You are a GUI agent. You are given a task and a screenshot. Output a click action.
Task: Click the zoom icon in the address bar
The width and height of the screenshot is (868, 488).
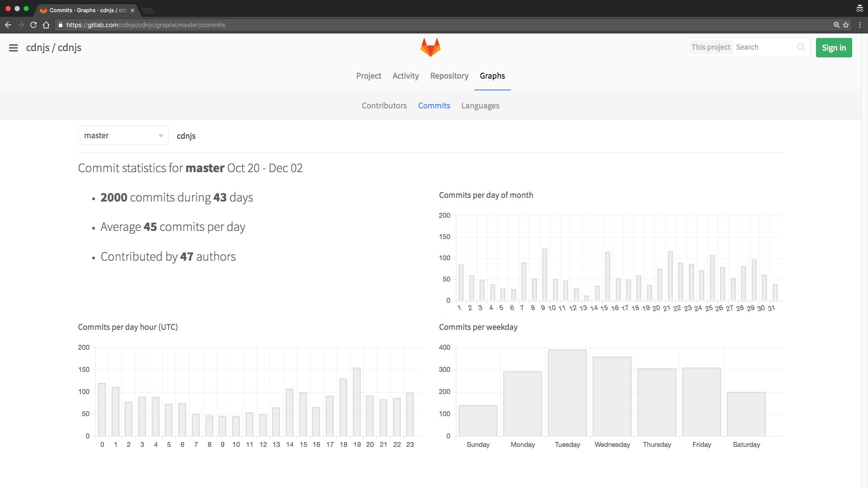(836, 25)
